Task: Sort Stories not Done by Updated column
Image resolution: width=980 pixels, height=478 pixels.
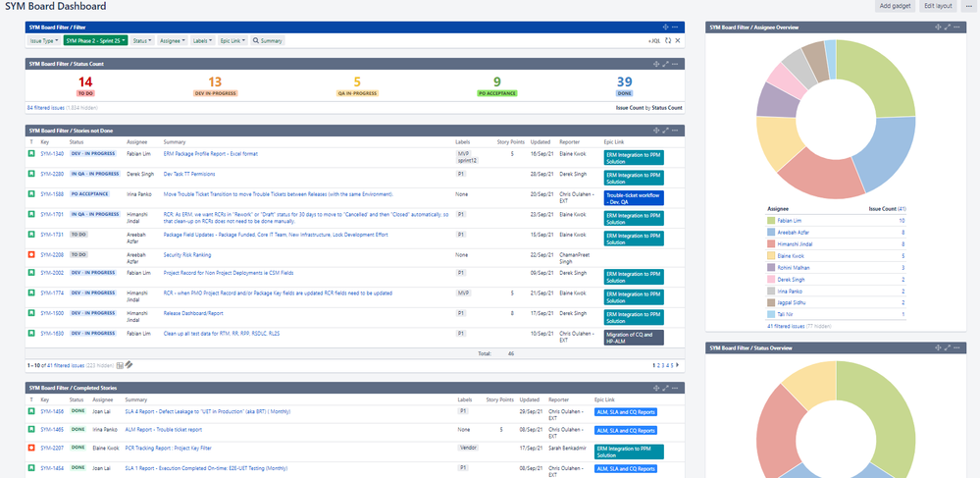Action: pyautogui.click(x=540, y=142)
